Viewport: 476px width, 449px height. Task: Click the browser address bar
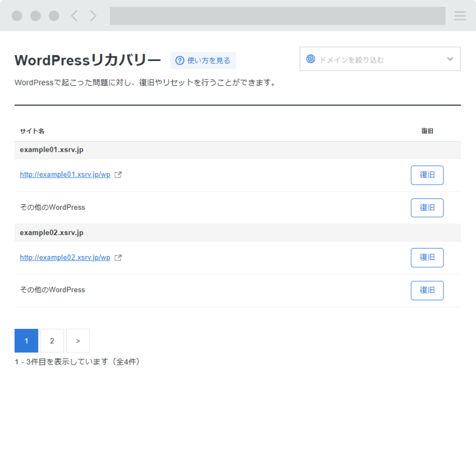tap(277, 16)
